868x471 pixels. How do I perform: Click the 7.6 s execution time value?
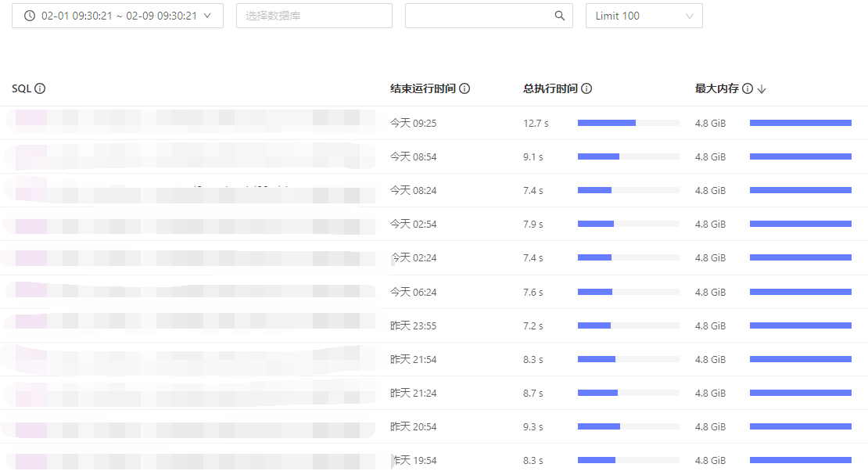pos(533,292)
